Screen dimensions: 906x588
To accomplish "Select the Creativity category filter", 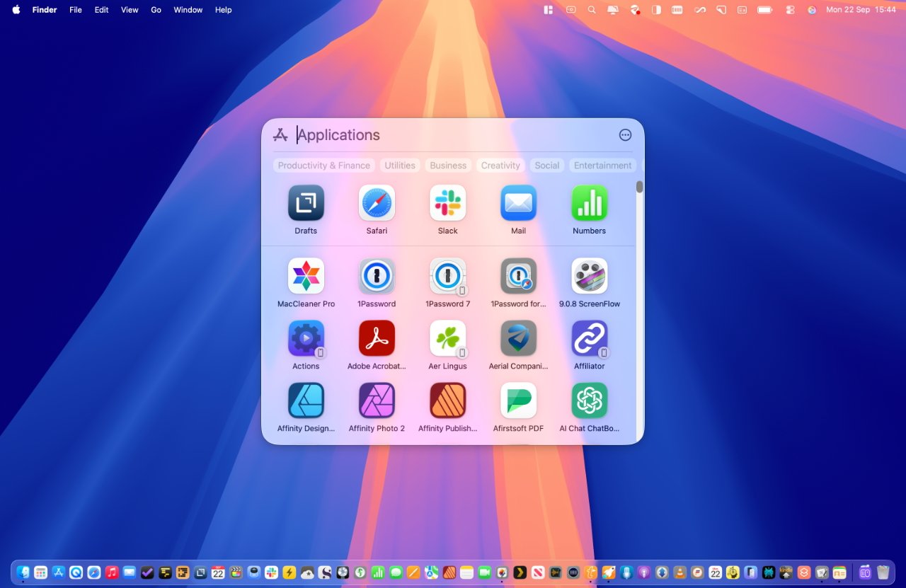I will (500, 165).
